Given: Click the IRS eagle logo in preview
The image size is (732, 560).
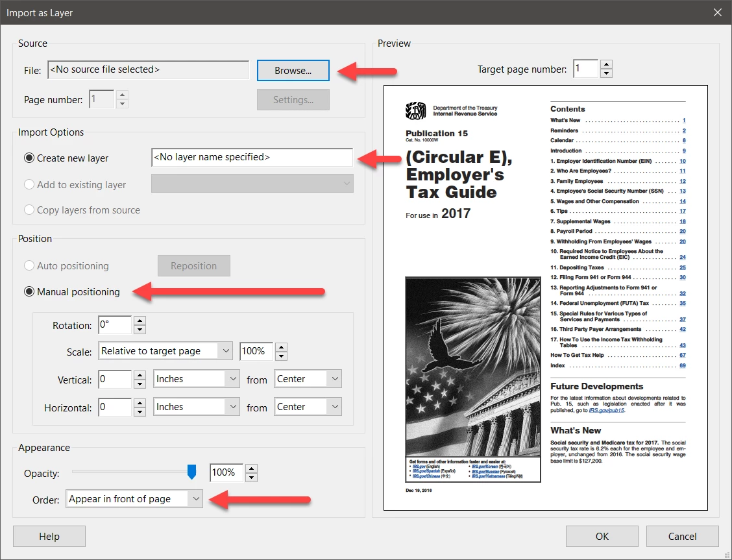Looking at the screenshot, I should [x=415, y=110].
